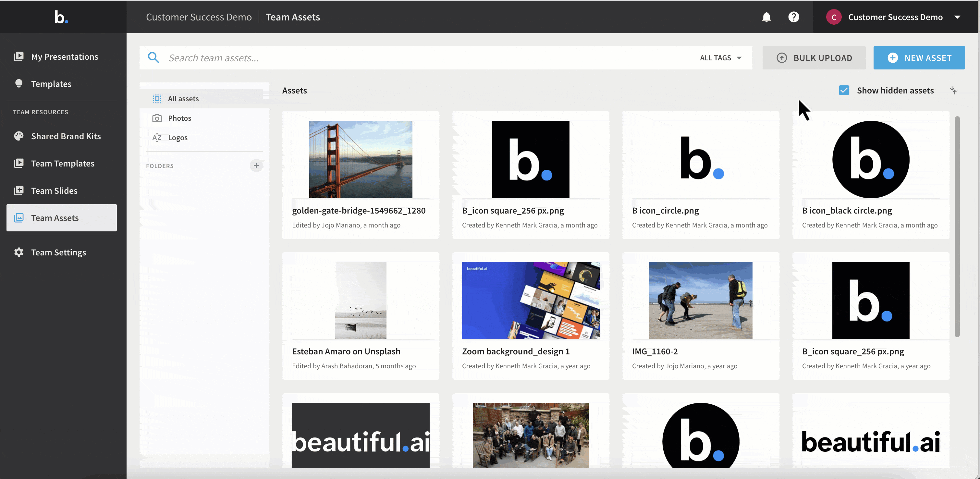980x479 pixels.
Task: Click the NEW ASSET button
Action: click(x=919, y=58)
